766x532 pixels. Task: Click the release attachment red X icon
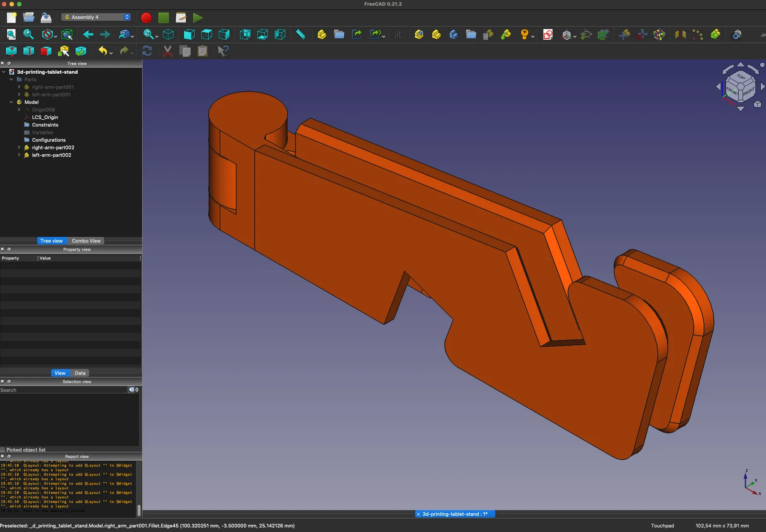click(x=642, y=34)
